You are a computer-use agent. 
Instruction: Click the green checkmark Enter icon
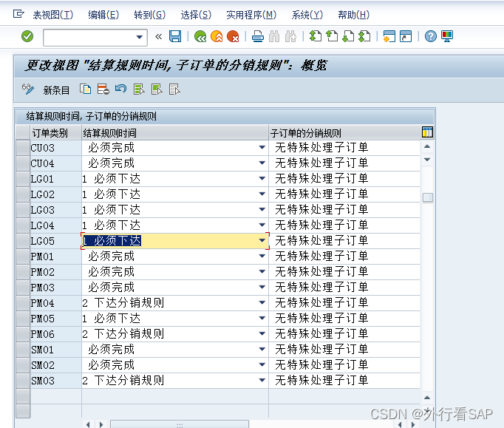pos(27,36)
